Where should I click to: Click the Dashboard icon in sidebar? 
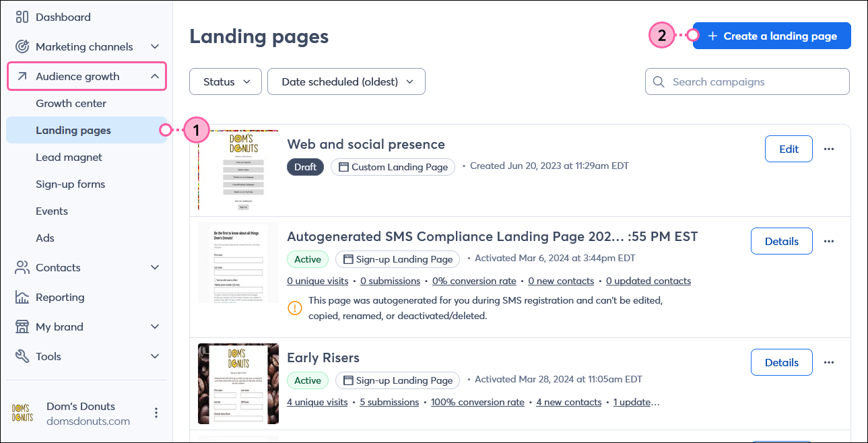(22, 17)
